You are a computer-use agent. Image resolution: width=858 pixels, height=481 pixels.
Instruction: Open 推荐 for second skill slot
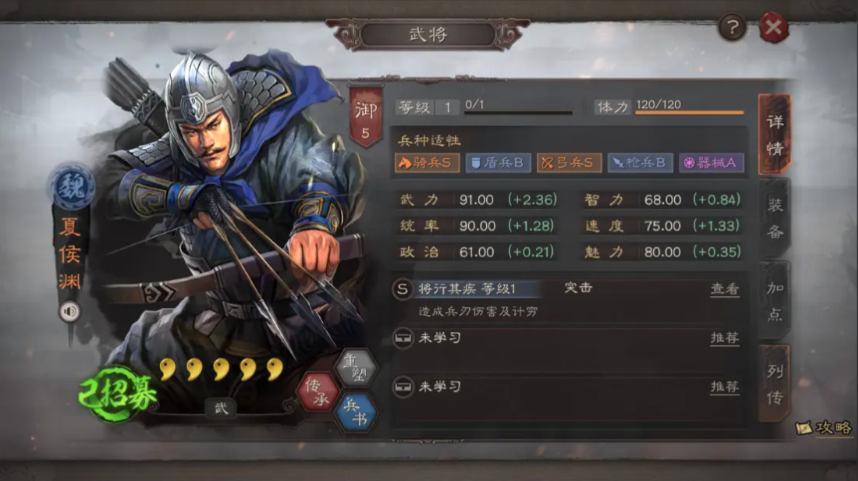pos(725,338)
